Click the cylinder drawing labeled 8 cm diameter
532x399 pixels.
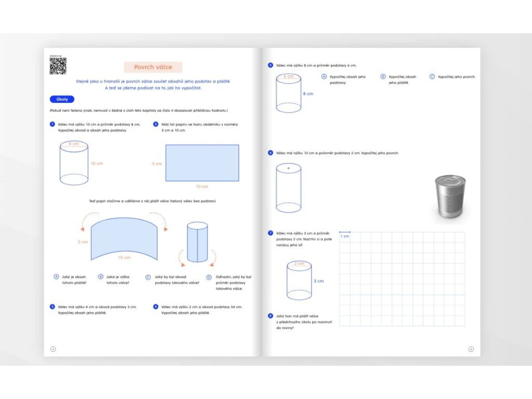74,163
